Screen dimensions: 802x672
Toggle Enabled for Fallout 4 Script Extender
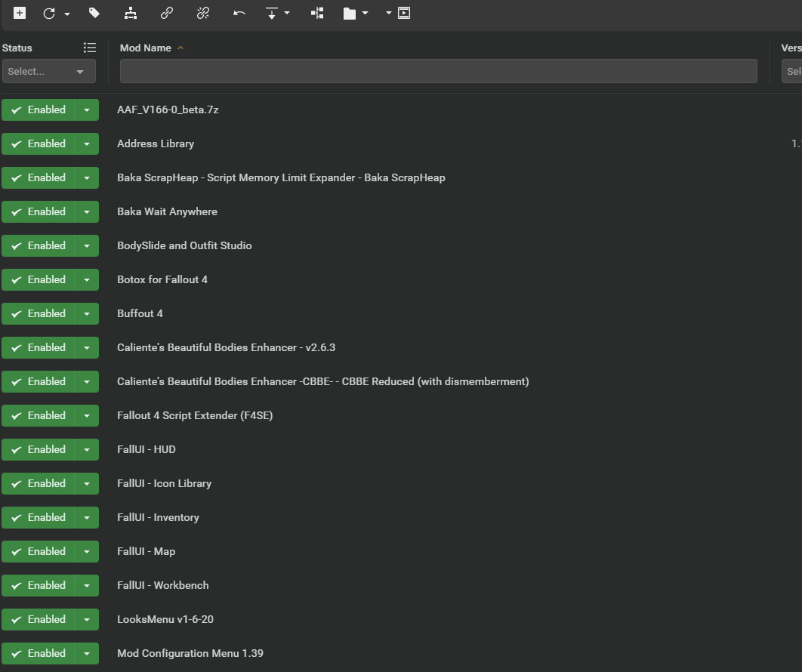(x=39, y=415)
